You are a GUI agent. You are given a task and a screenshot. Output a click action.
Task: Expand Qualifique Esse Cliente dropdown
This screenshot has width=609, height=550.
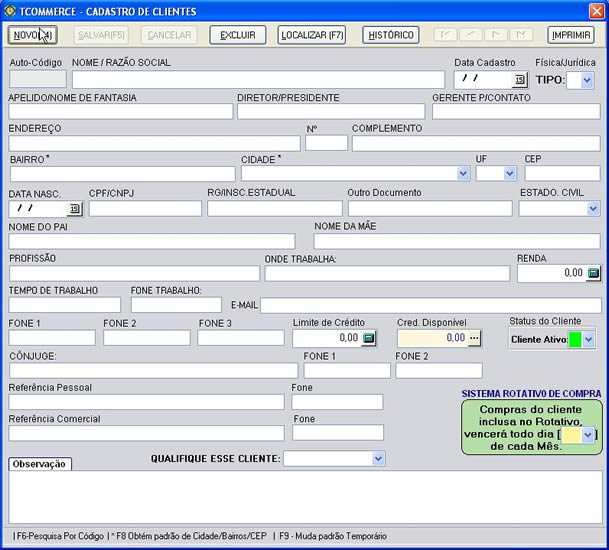pyautogui.click(x=378, y=459)
